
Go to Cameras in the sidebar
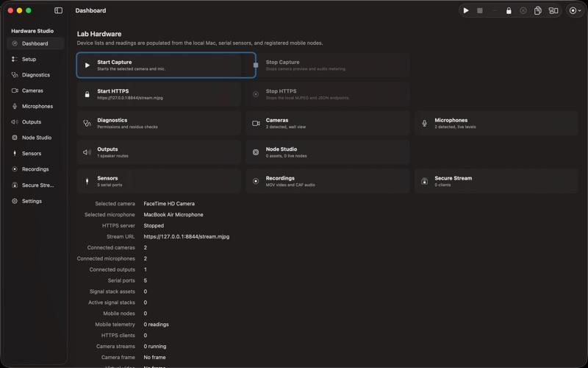(35, 91)
